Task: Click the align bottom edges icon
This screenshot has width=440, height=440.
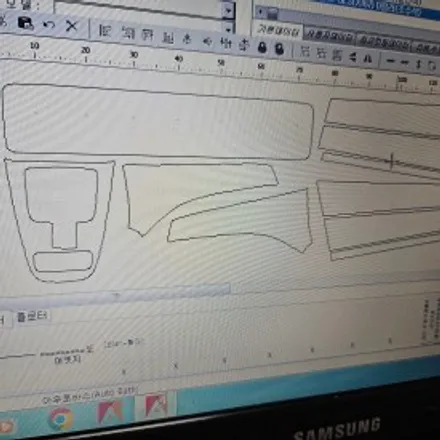Action: coord(168,38)
